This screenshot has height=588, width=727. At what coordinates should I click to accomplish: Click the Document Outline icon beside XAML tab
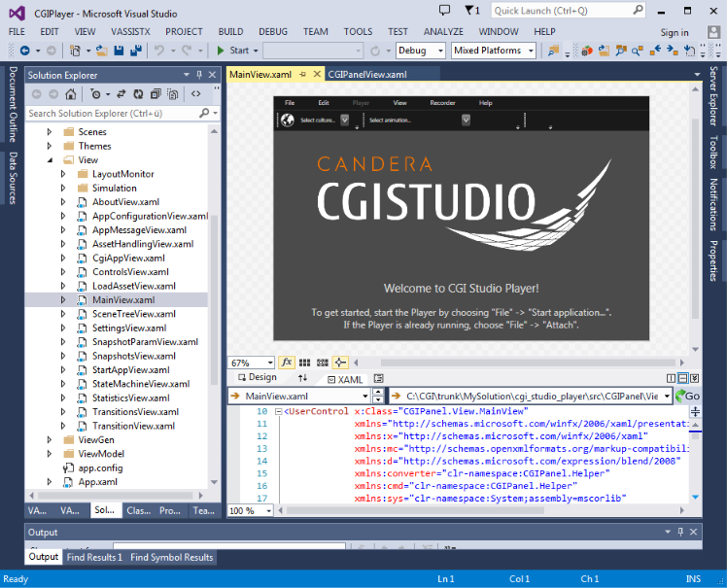[x=378, y=378]
